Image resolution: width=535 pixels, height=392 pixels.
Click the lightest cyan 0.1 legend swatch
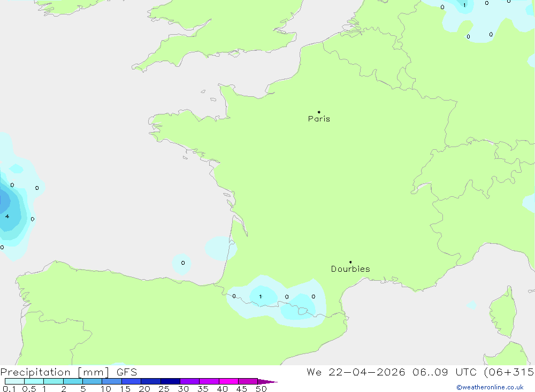[14, 381]
